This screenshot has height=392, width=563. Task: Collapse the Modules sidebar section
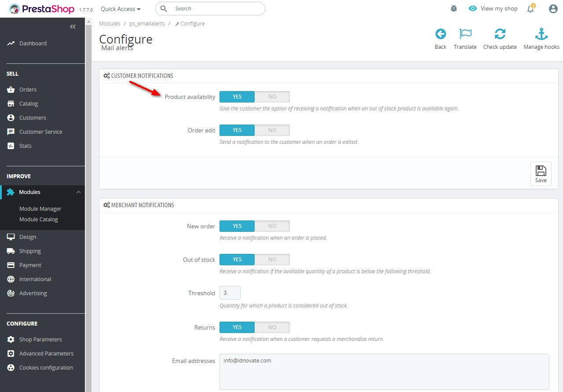tap(78, 192)
